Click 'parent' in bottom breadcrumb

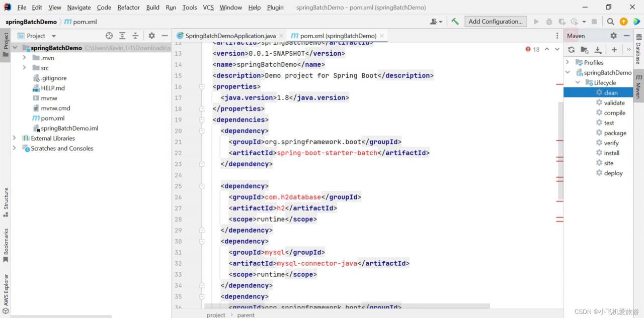[x=246, y=315]
